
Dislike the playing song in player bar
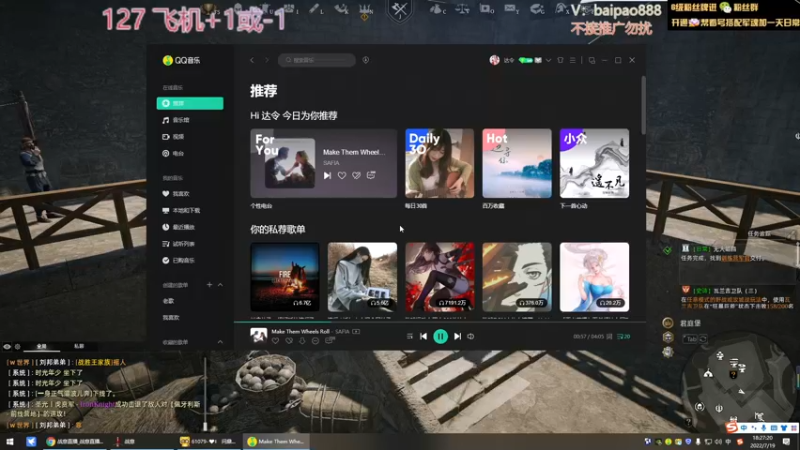(x=289, y=341)
